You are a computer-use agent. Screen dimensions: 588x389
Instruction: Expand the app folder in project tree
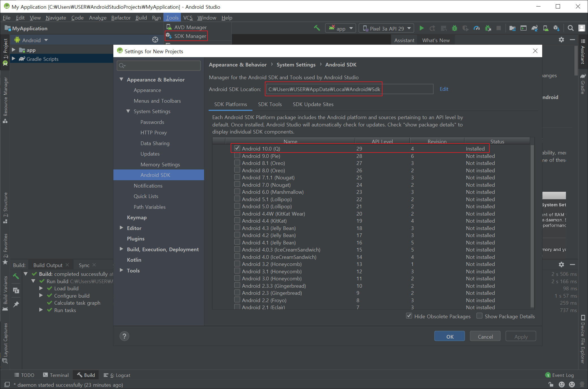[13, 50]
